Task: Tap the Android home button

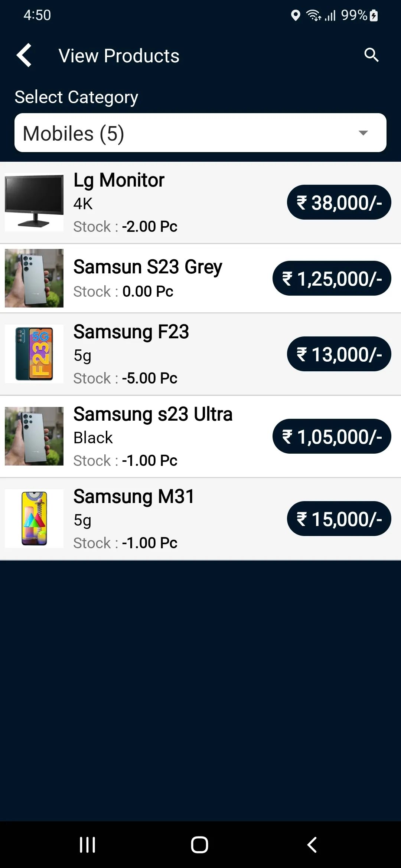Action: coord(199,845)
